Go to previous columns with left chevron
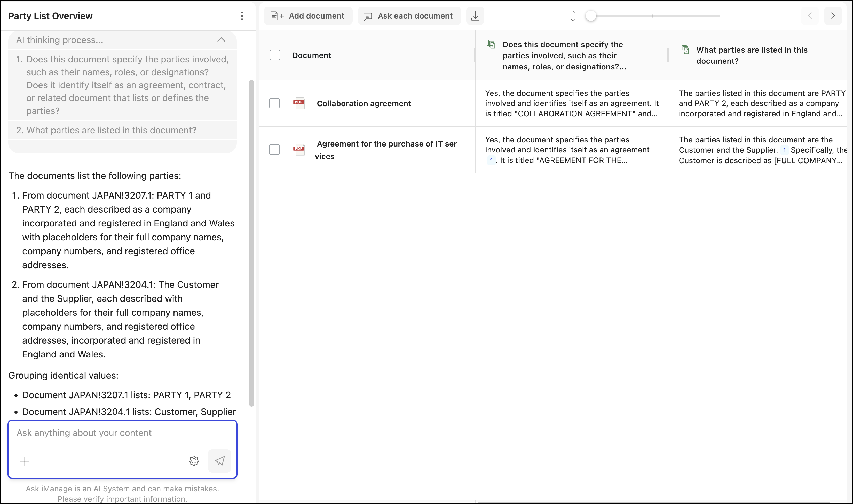 click(810, 16)
